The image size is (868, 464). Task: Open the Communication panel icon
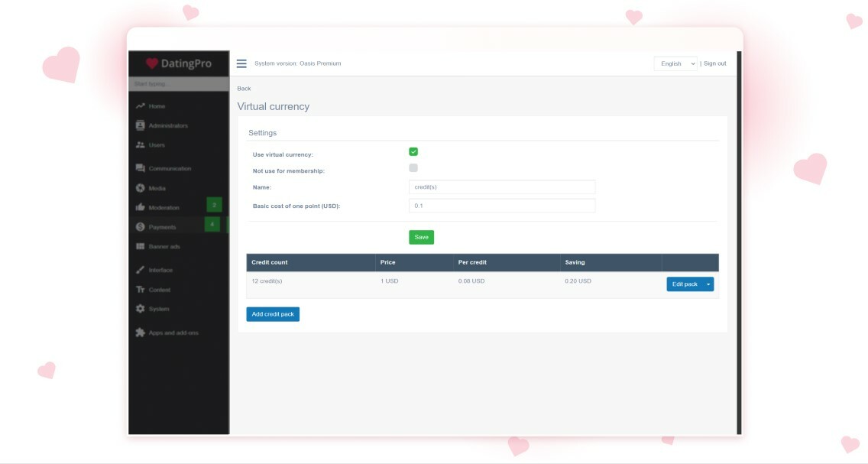tap(140, 167)
